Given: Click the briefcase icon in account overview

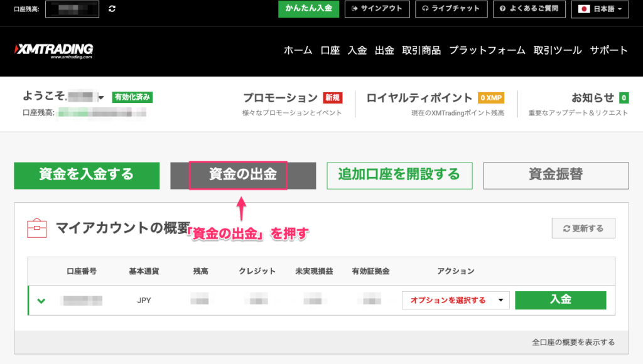Looking at the screenshot, I should pyautogui.click(x=36, y=227).
